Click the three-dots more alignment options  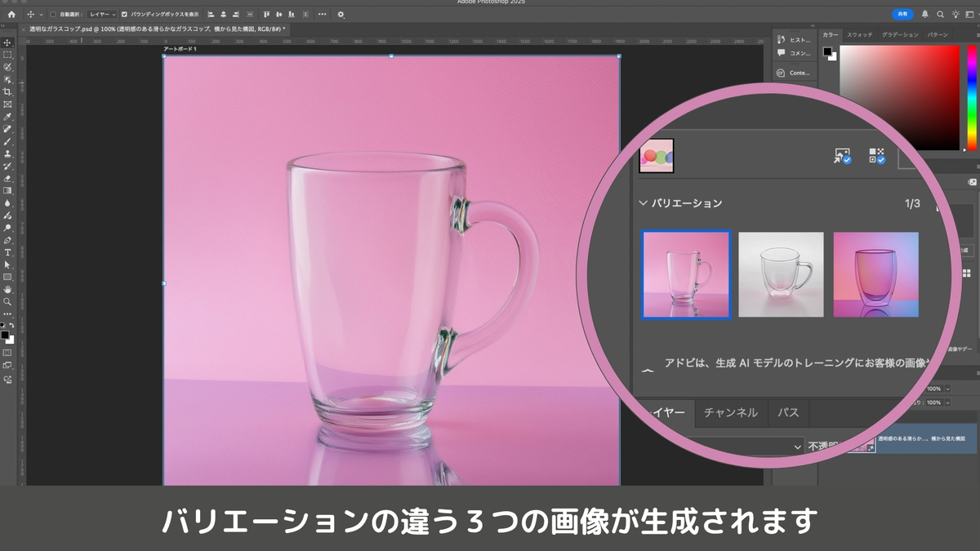322,14
